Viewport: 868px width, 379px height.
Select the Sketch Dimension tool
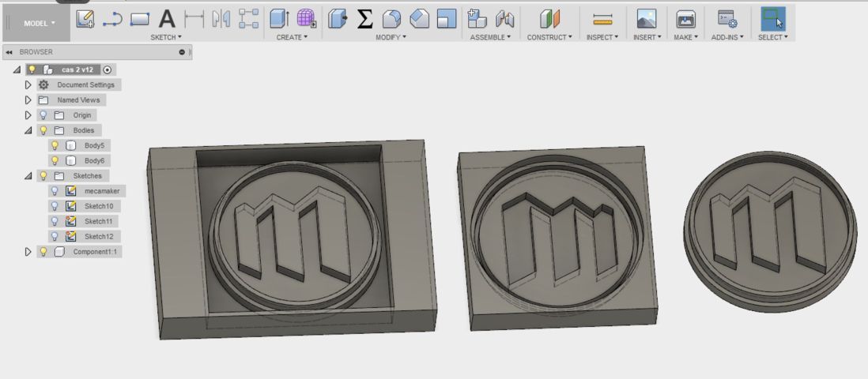point(194,20)
